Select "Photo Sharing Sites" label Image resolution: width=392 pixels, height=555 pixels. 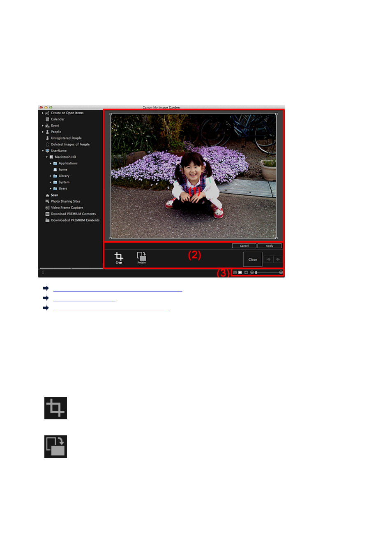click(66, 201)
